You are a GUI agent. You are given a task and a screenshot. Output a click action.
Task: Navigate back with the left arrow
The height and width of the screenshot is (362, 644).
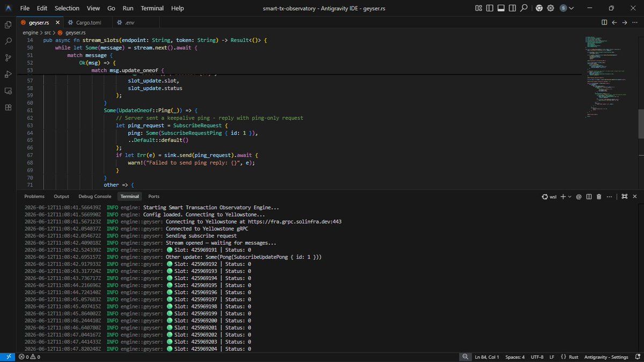click(614, 23)
